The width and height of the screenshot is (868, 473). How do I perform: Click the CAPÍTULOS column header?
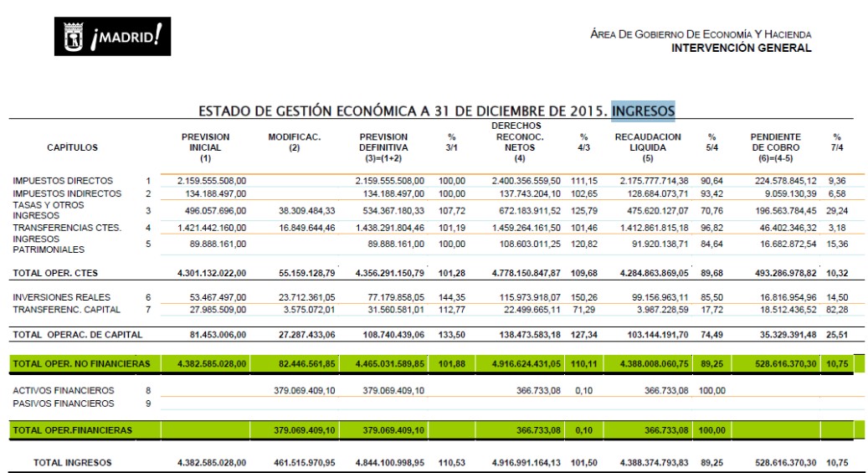(72, 147)
